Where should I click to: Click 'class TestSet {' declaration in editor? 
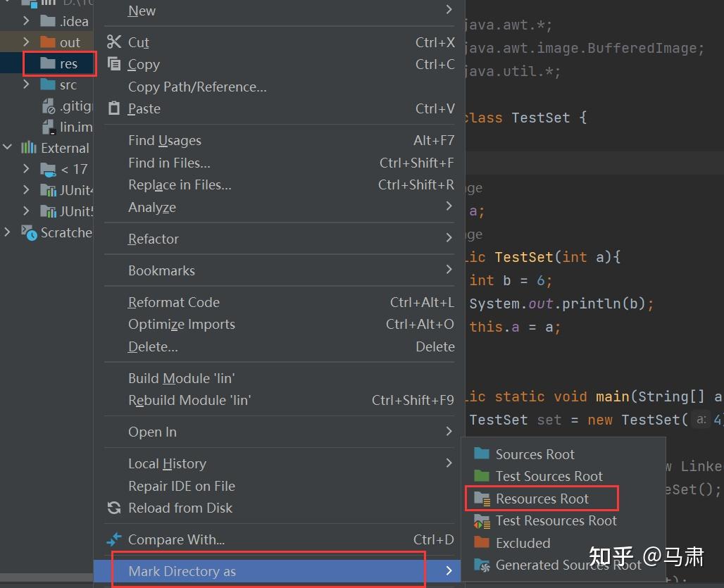[x=525, y=118]
